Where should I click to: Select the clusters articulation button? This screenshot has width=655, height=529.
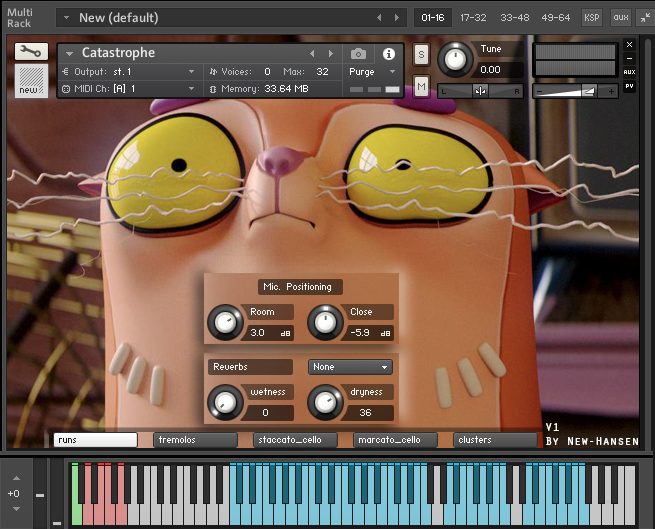coord(495,440)
